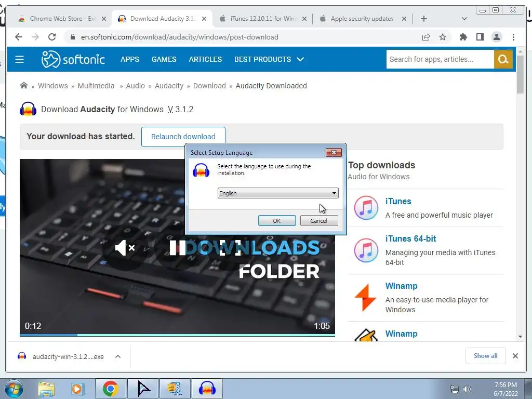Enter video fullscreen mode
The image size is (532, 399).
pos(230,248)
